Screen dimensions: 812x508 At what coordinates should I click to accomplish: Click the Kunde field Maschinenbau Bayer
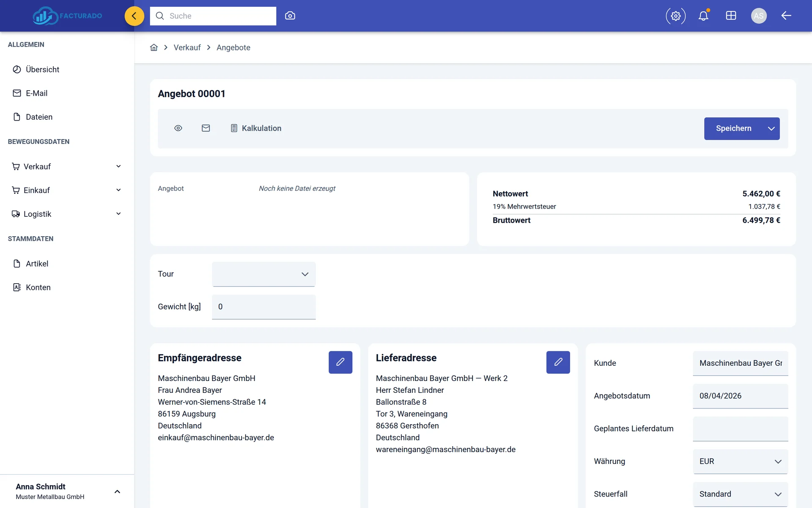tap(741, 363)
